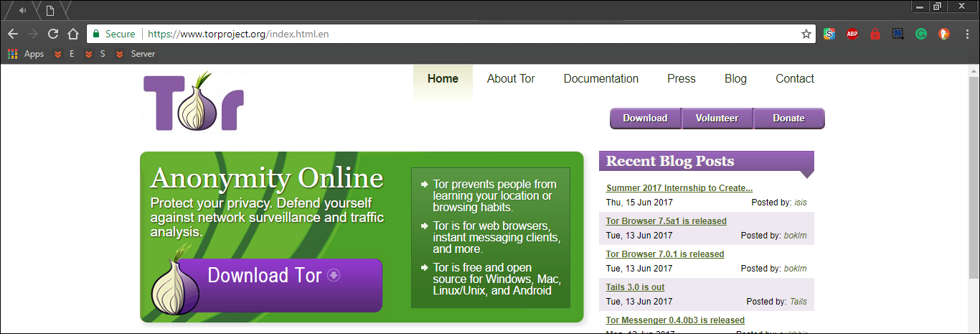Open the S bookmark
The height and width of the screenshot is (334, 980).
click(95, 54)
